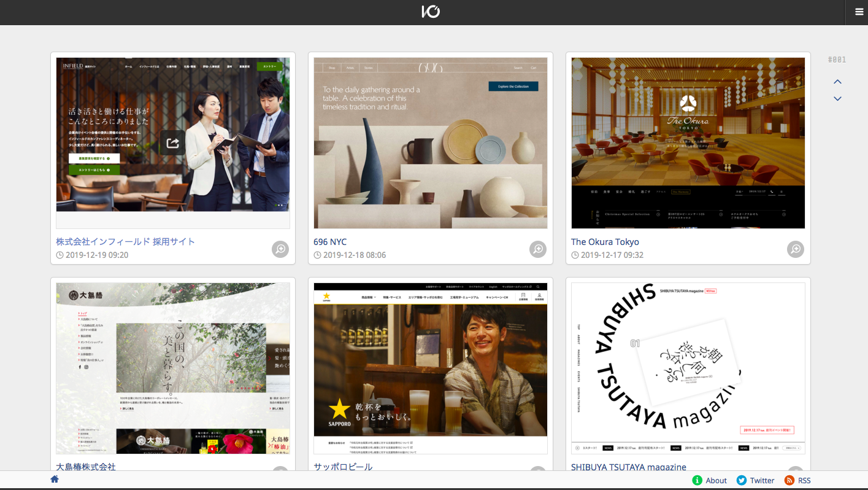868x490 pixels.
Task: Click the 696 NYC pottery thumbnail
Action: point(431,143)
